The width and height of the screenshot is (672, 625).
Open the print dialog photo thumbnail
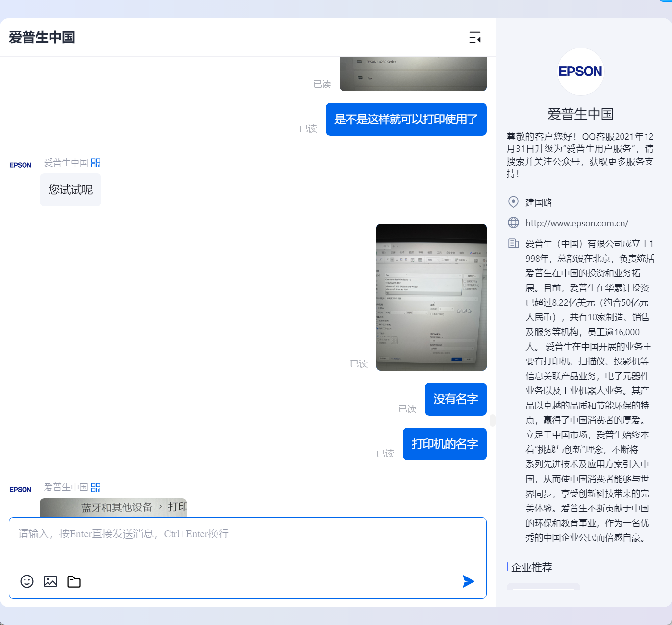[x=431, y=297]
